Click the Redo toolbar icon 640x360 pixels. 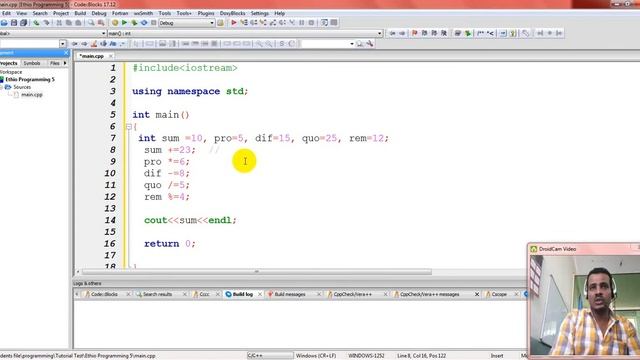46,23
